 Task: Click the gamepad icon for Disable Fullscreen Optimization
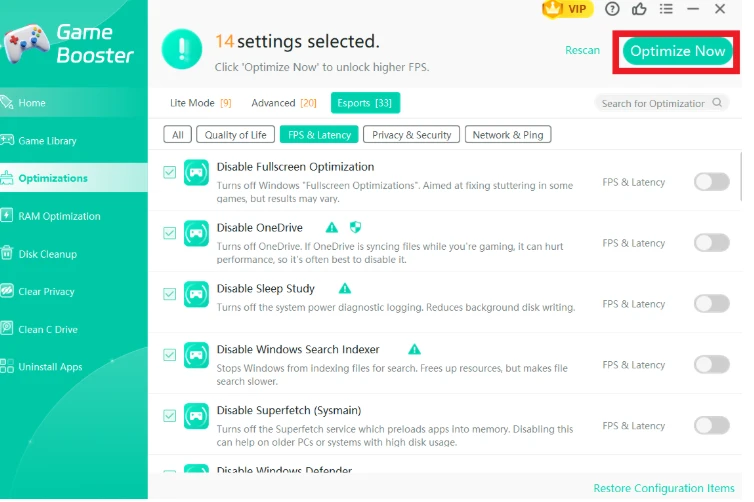pos(196,173)
